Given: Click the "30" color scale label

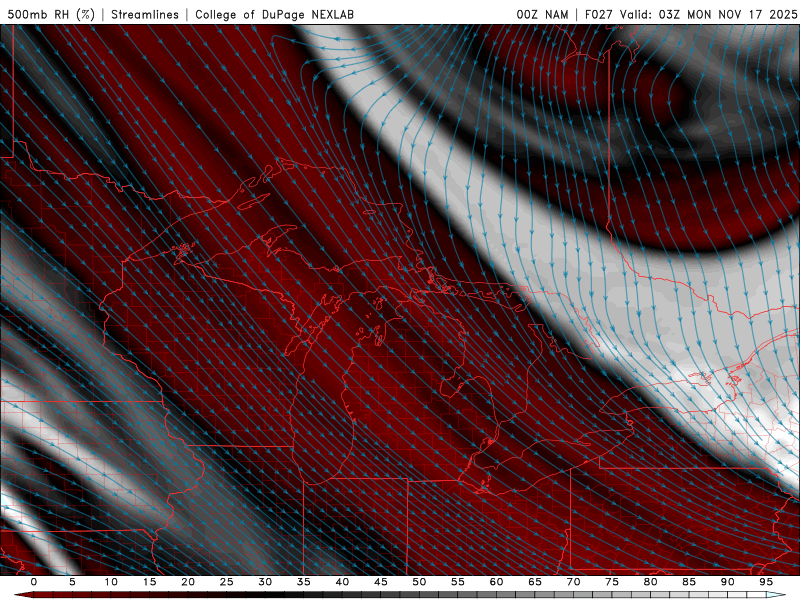Looking at the screenshot, I should click(x=265, y=582).
